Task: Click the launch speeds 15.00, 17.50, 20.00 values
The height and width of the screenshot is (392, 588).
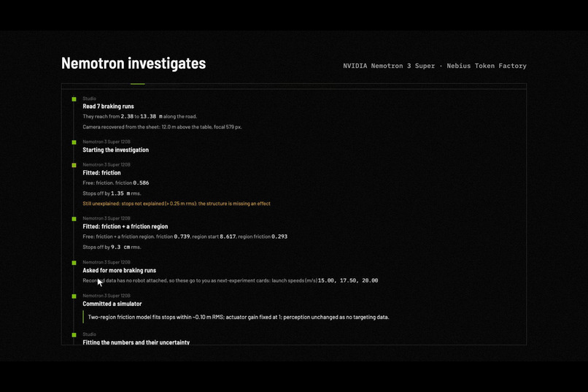Action: (x=348, y=280)
